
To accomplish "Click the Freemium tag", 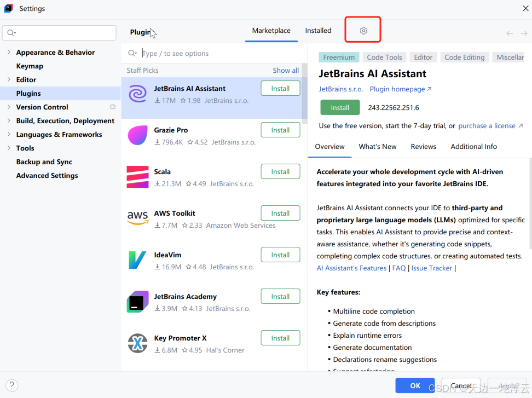I will click(x=339, y=57).
